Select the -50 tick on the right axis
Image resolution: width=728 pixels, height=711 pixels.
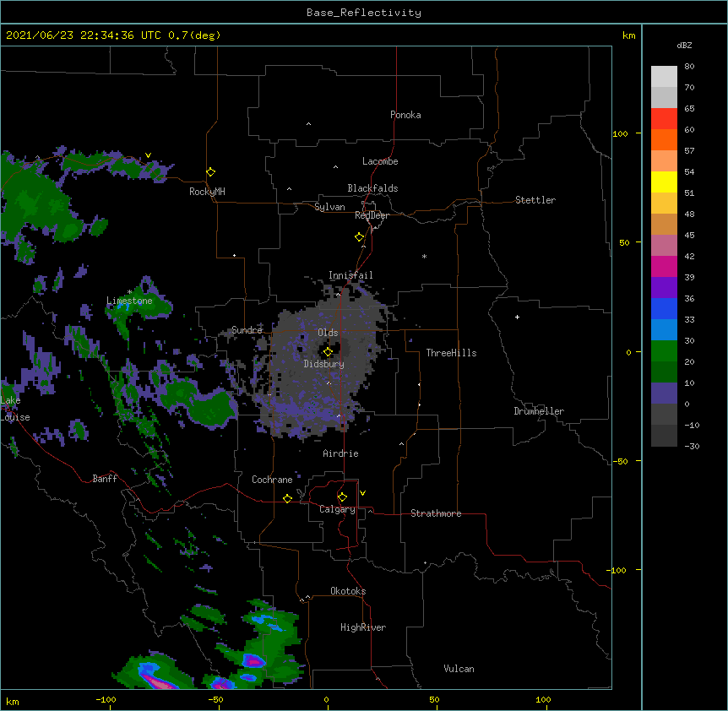pyautogui.click(x=620, y=461)
